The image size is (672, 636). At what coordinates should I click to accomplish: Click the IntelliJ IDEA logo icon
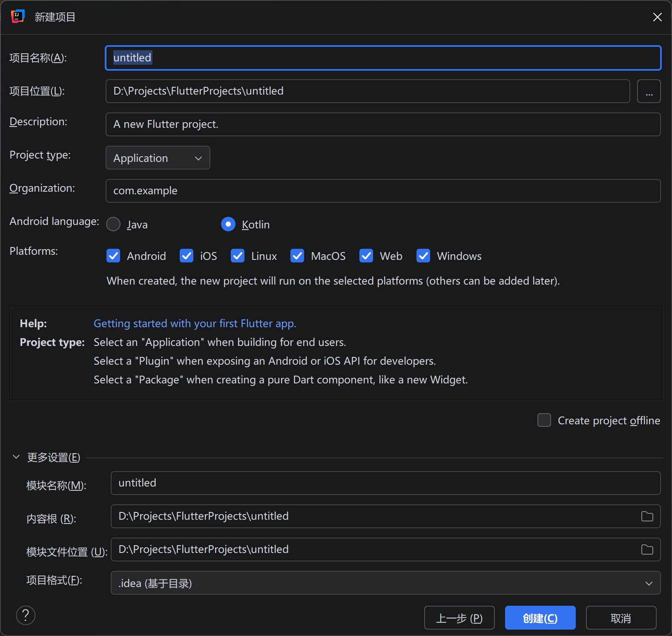click(17, 17)
